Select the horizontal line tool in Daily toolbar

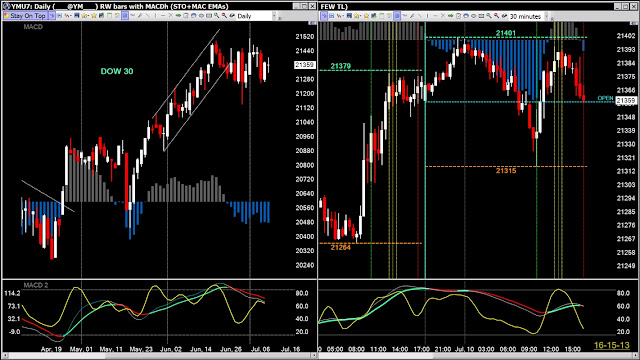pyautogui.click(x=163, y=16)
